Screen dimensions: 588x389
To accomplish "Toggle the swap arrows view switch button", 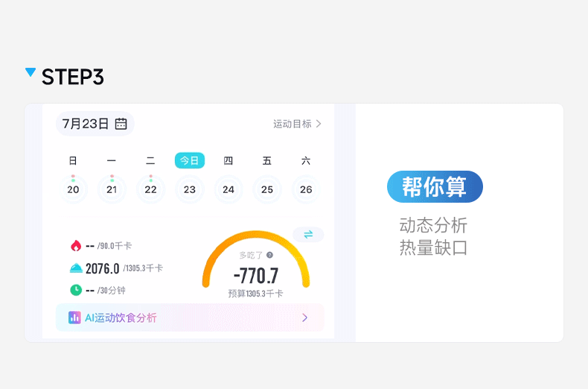I will 308,235.
